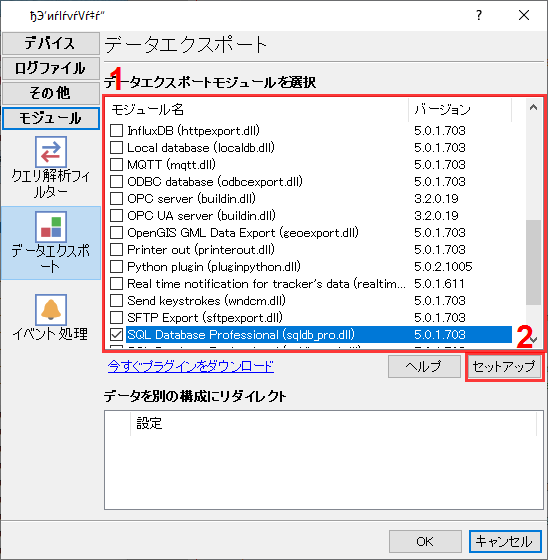Open the その他 tab
Screen dimensions: 548x560
[50, 93]
